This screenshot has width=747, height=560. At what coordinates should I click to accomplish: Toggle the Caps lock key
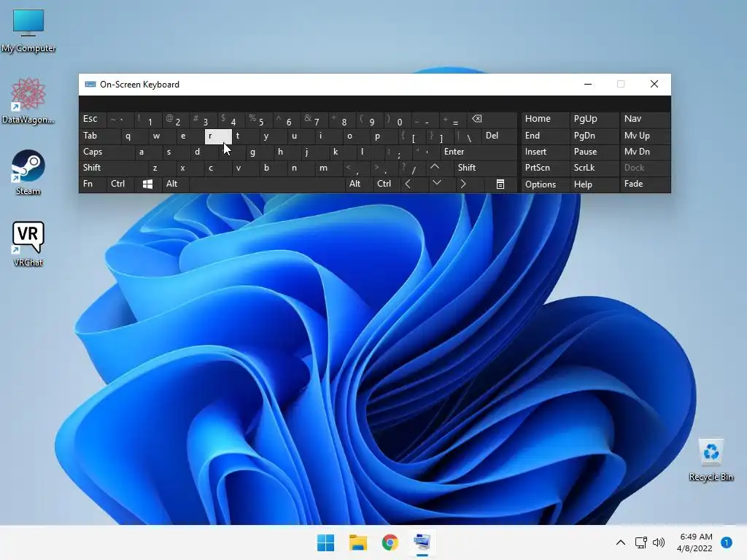tap(107, 152)
